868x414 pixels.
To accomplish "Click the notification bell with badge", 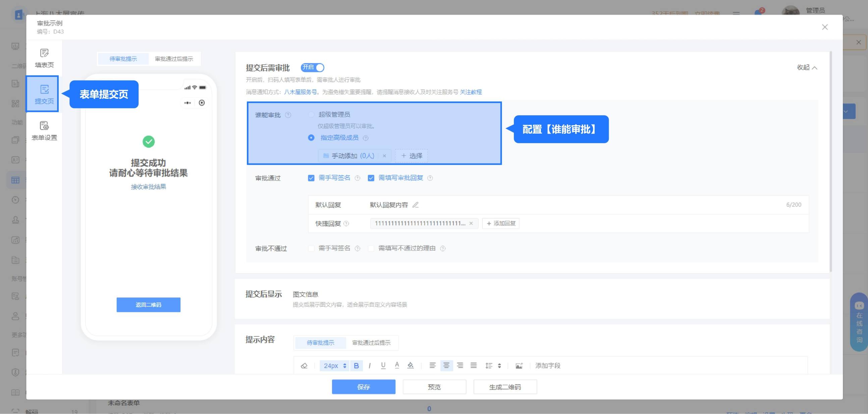I will click(758, 12).
